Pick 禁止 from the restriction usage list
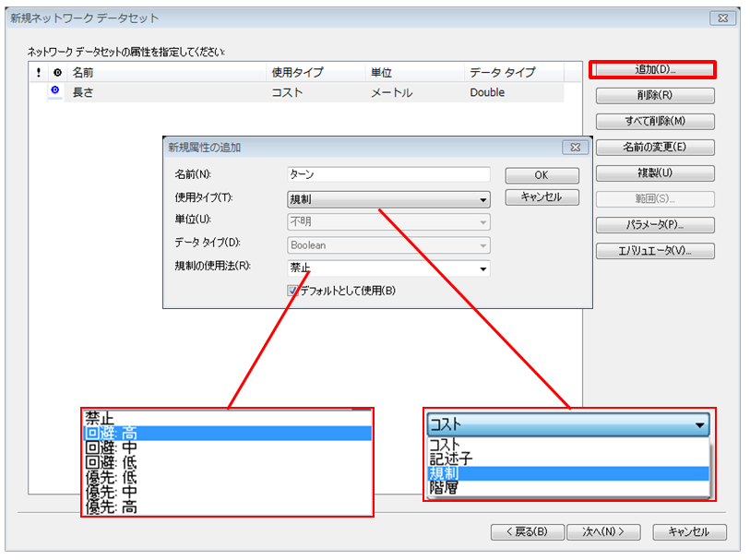This screenshot has width=750, height=560. point(226,418)
